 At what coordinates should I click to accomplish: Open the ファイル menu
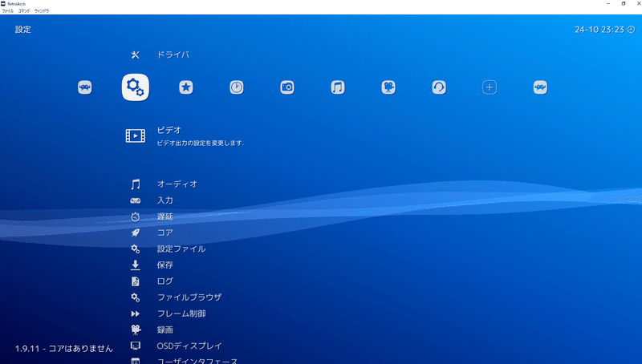(x=8, y=11)
